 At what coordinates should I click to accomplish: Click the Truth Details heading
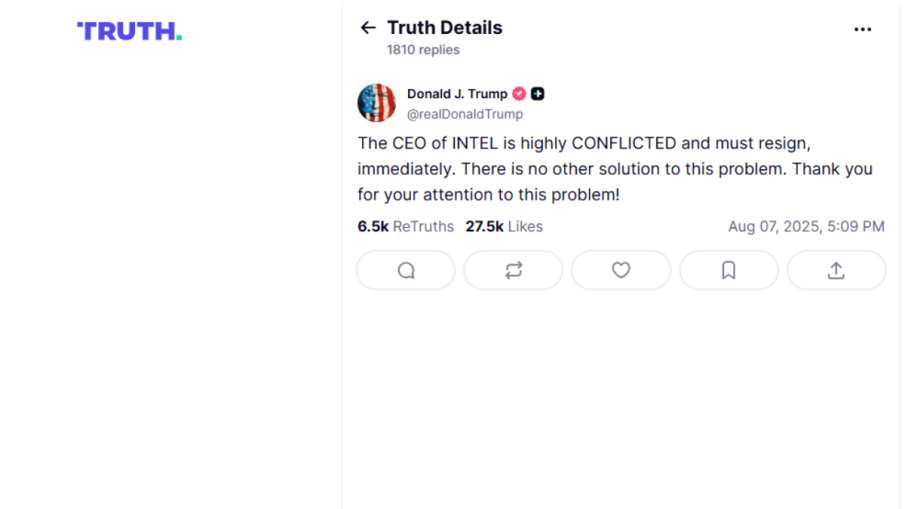click(445, 28)
